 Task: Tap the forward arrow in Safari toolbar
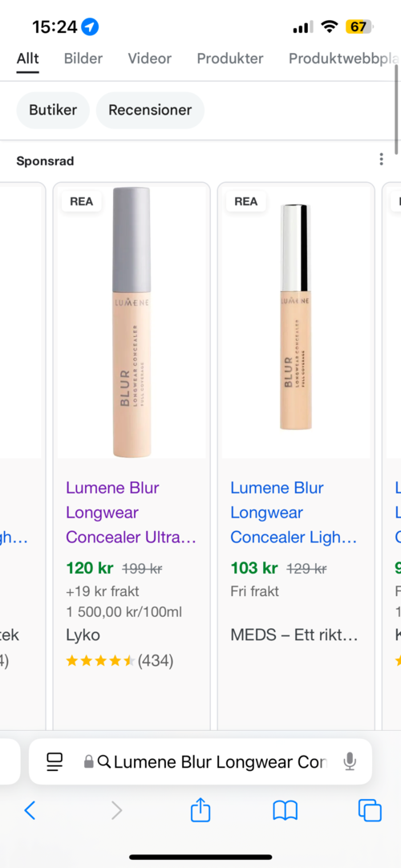[116, 810]
